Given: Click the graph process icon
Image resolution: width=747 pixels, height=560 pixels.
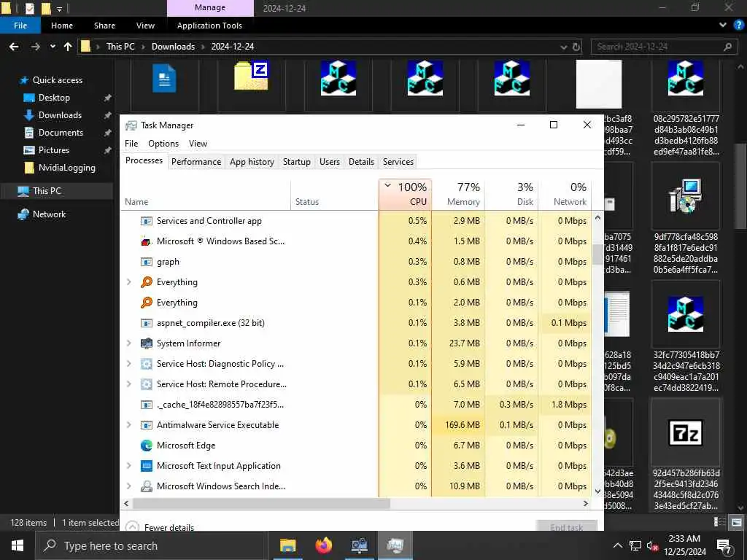Looking at the screenshot, I should click(146, 262).
